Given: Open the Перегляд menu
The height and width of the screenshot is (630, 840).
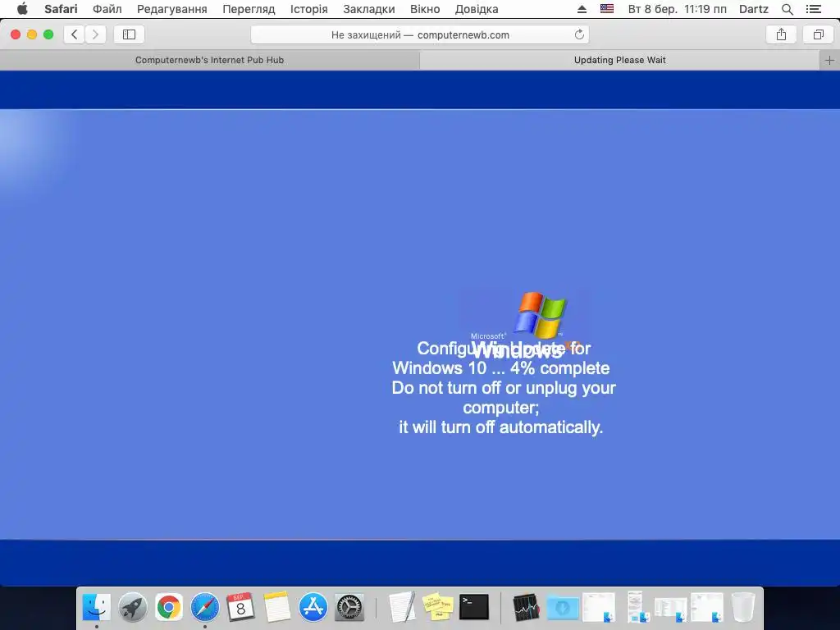Looking at the screenshot, I should (249, 9).
